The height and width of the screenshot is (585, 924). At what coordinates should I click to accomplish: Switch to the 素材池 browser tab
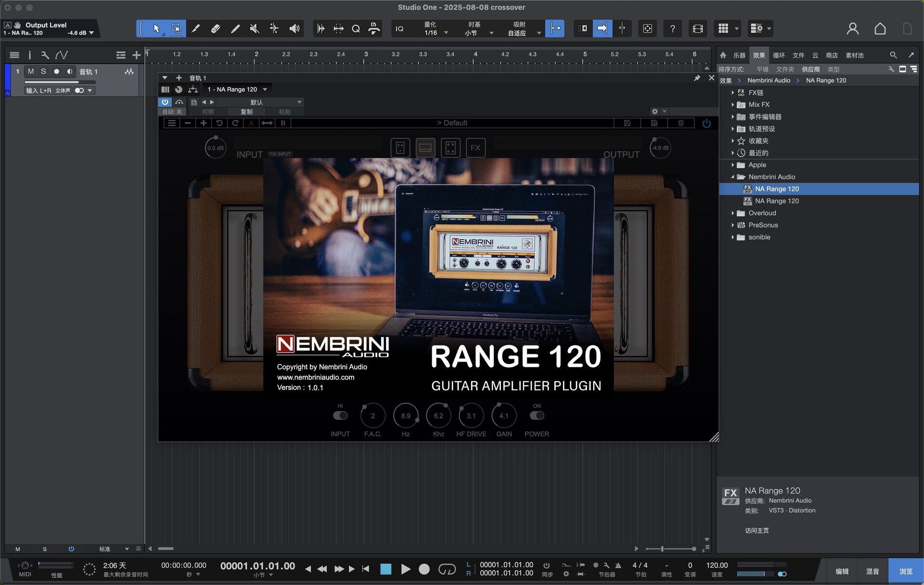pyautogui.click(x=855, y=55)
